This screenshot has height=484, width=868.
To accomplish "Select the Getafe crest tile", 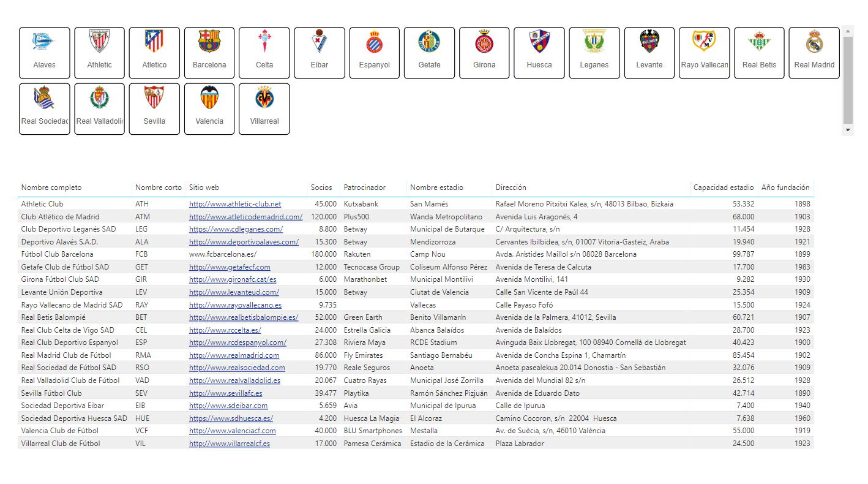I will 429,53.
